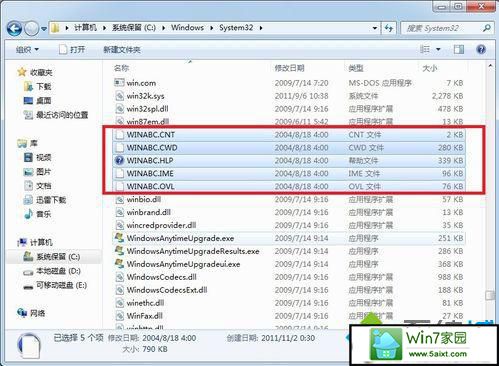The height and width of the screenshot is (366, 499).
Task: Click the wincredprovider.dll file icon
Action: click(119, 225)
